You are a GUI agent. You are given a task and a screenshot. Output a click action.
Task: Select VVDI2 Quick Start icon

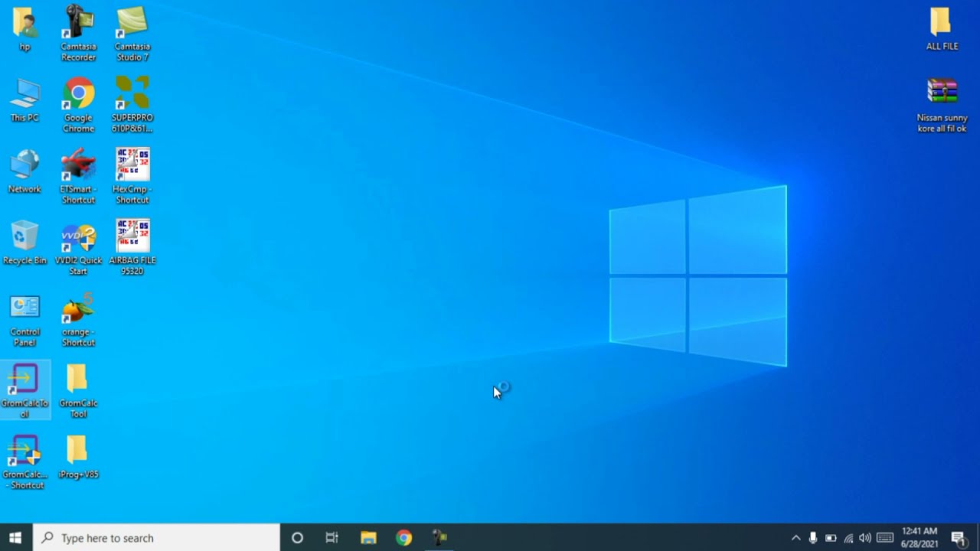(x=78, y=248)
